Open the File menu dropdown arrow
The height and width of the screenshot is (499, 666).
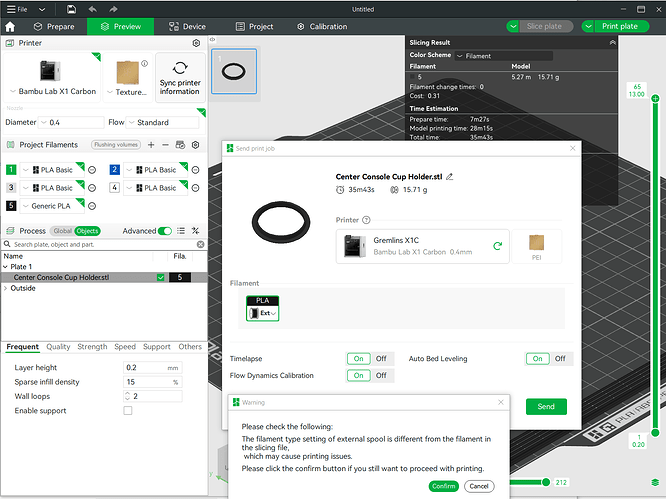click(x=42, y=9)
